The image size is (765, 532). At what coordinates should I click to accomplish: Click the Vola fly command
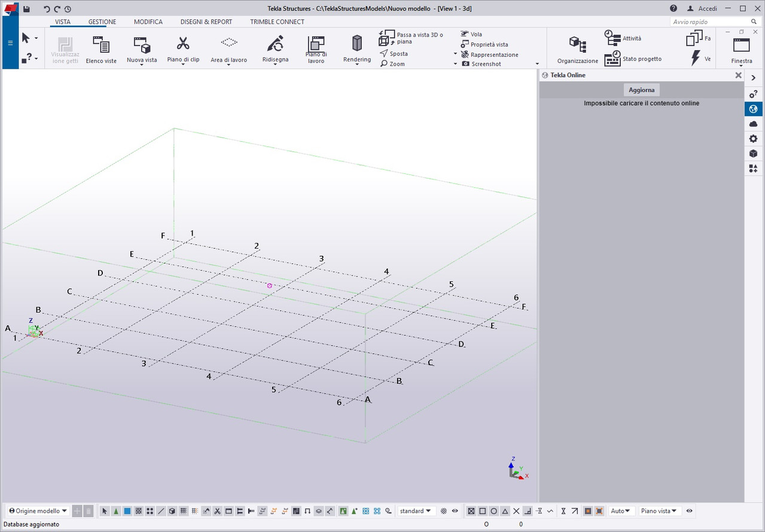tap(471, 35)
